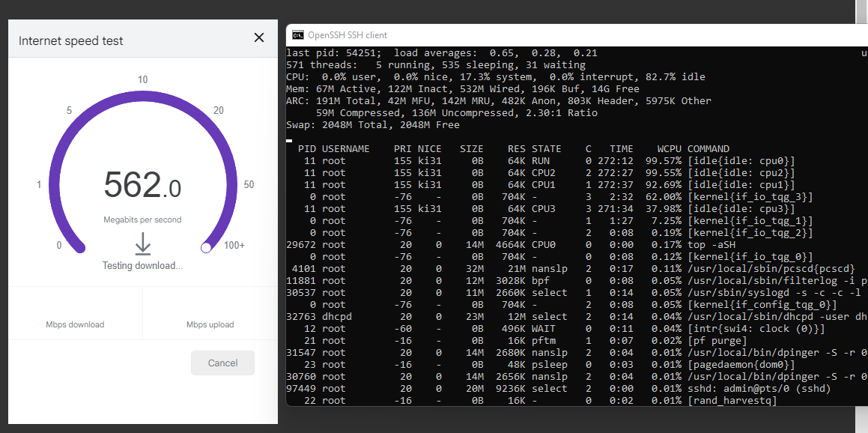Click the download arrow icon under the speed value
The width and height of the screenshot is (868, 433).
pyautogui.click(x=143, y=244)
